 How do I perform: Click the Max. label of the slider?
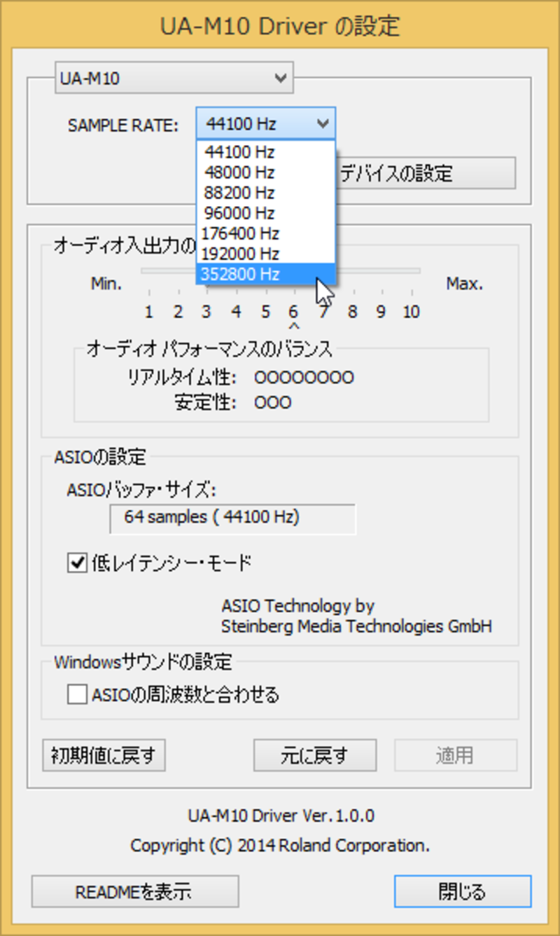[x=465, y=284]
